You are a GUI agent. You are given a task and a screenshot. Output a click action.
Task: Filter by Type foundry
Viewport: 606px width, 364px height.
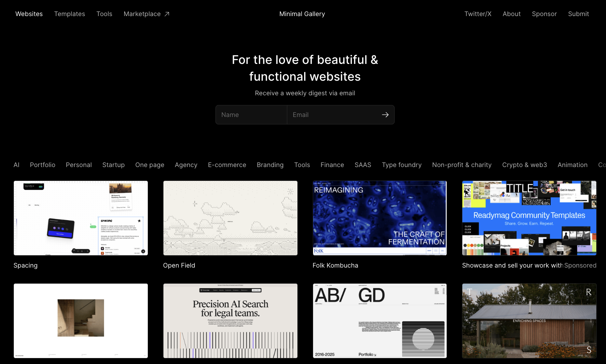point(402,165)
